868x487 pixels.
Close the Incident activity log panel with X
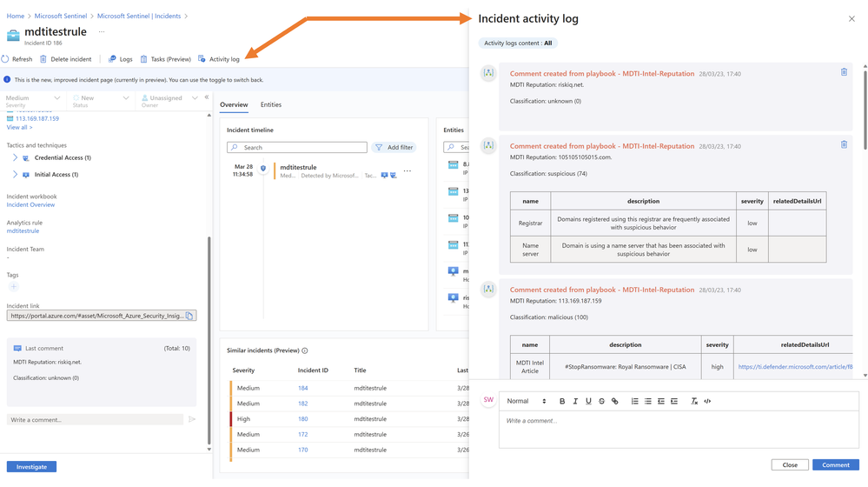851,19
